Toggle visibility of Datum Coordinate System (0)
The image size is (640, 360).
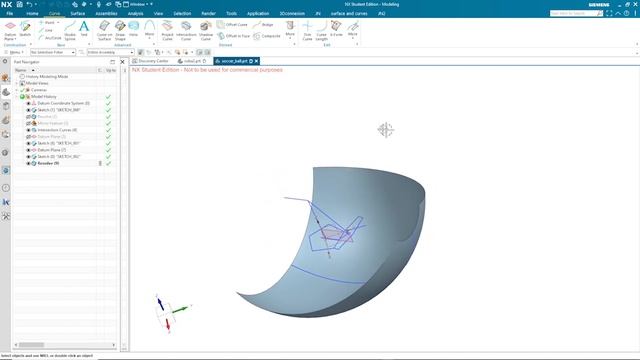coord(28,103)
